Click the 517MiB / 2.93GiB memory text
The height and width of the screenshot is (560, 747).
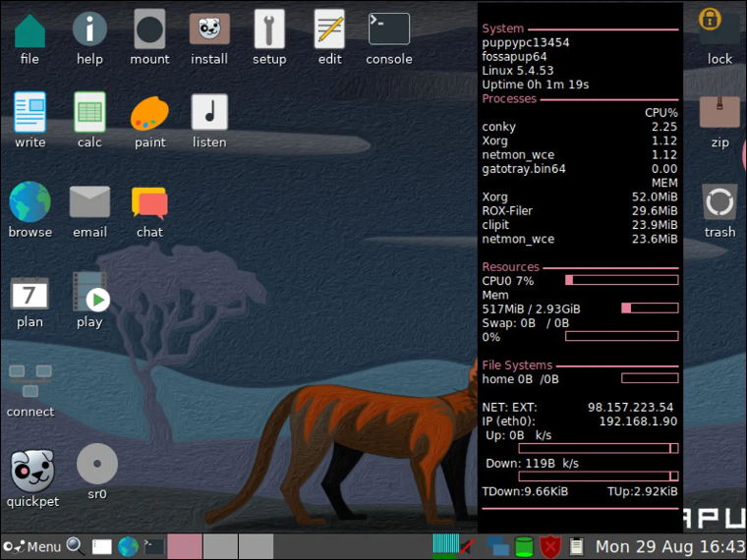(531, 309)
